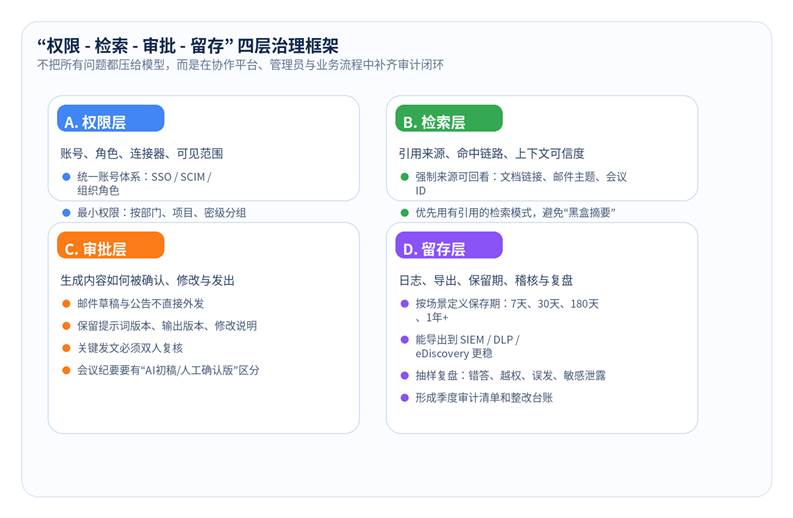Click the orange bullet beside 邮件草稿与公告不直接外发
The image size is (793, 518).
pos(66,303)
